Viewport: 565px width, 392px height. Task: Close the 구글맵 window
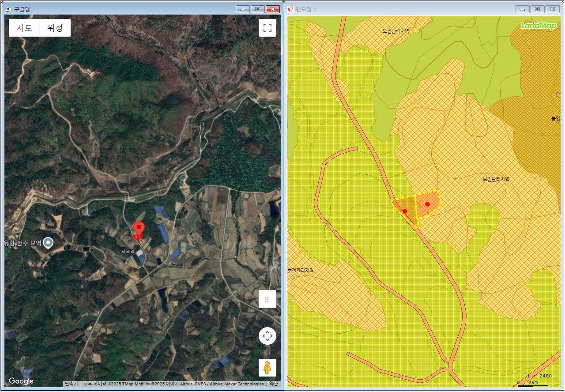[273, 9]
